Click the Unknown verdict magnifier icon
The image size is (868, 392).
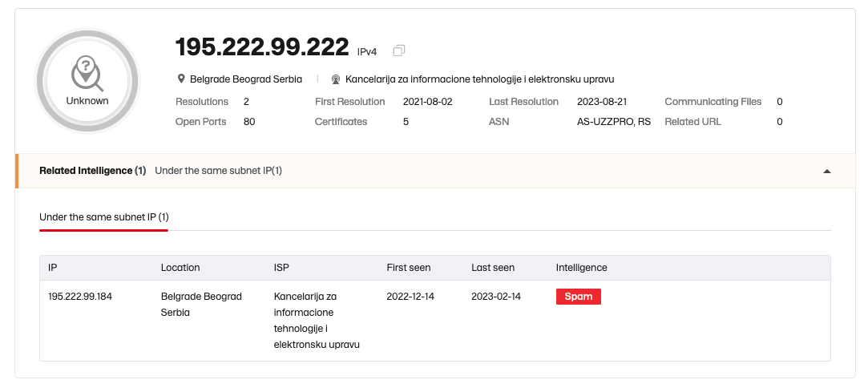point(87,74)
